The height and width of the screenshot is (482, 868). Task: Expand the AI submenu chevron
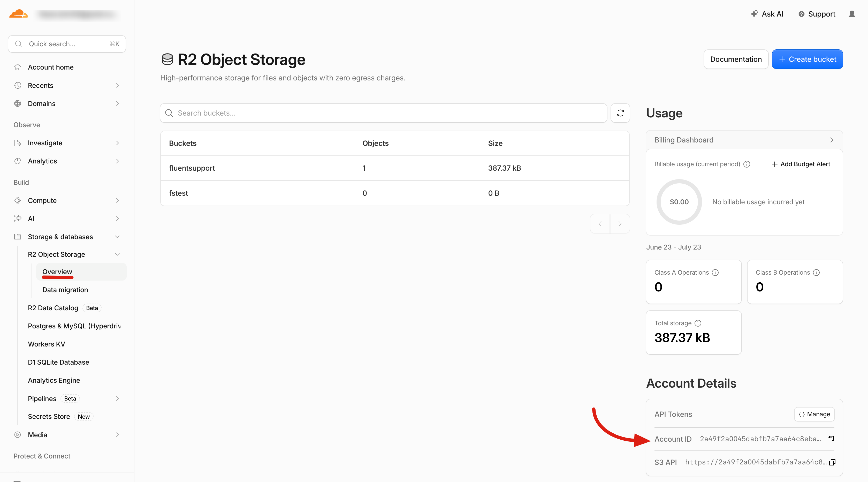click(x=117, y=219)
